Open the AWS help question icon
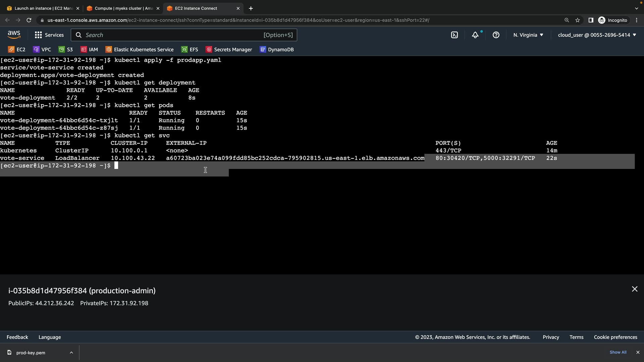 tap(496, 35)
